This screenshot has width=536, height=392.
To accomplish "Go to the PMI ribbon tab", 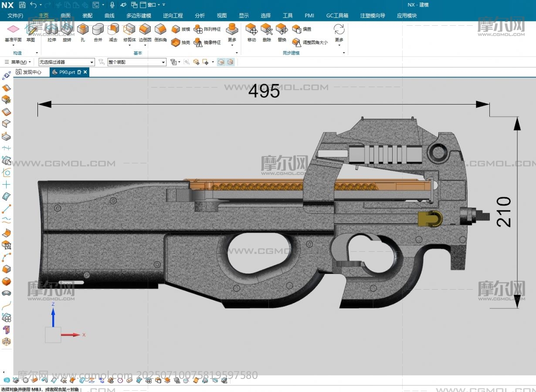I will click(x=309, y=16).
